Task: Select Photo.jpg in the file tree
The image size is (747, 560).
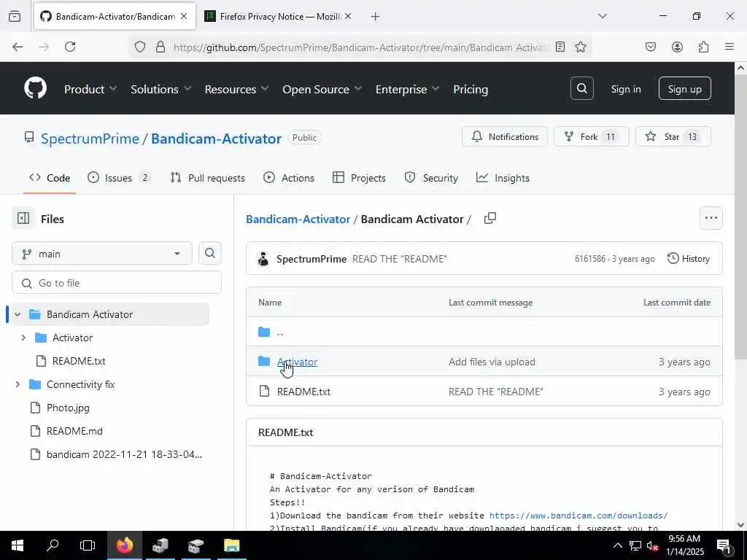Action: tap(68, 408)
